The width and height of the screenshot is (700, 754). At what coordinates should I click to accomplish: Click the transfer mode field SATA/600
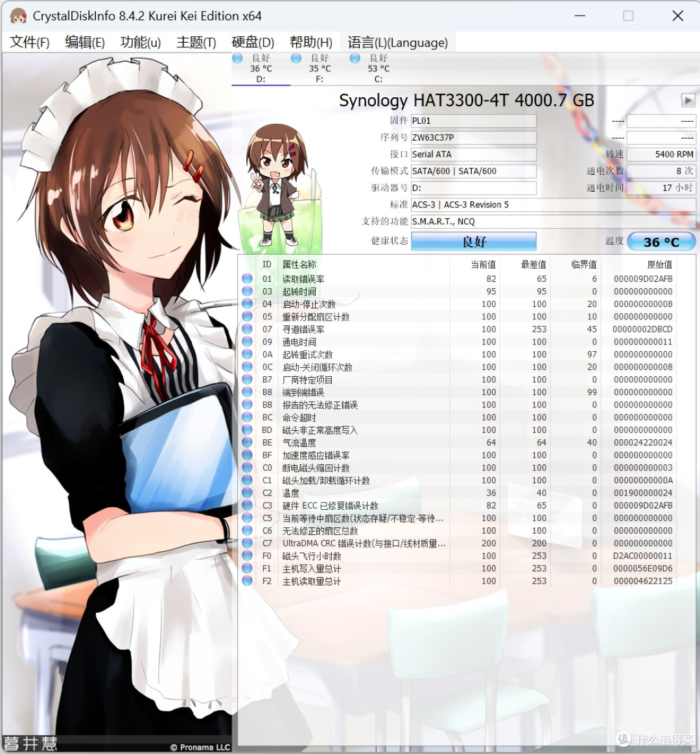coord(474,171)
